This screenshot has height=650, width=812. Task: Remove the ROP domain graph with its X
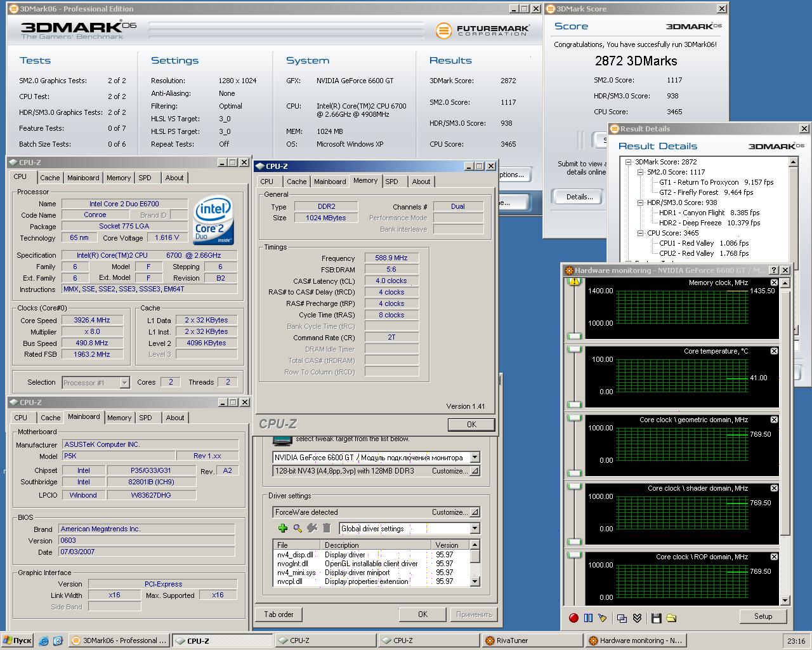pos(774,557)
